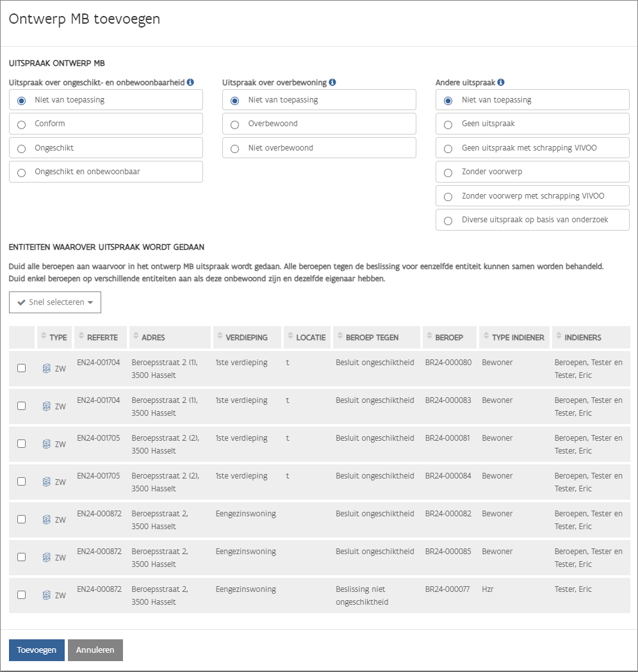This screenshot has height=672, width=638.
Task: Click info icon next to Andere uitspraak
Action: [501, 82]
